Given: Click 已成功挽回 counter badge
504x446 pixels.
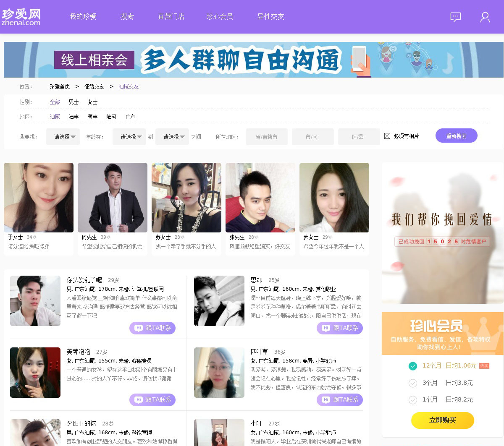Looking at the screenshot, I should [442, 242].
